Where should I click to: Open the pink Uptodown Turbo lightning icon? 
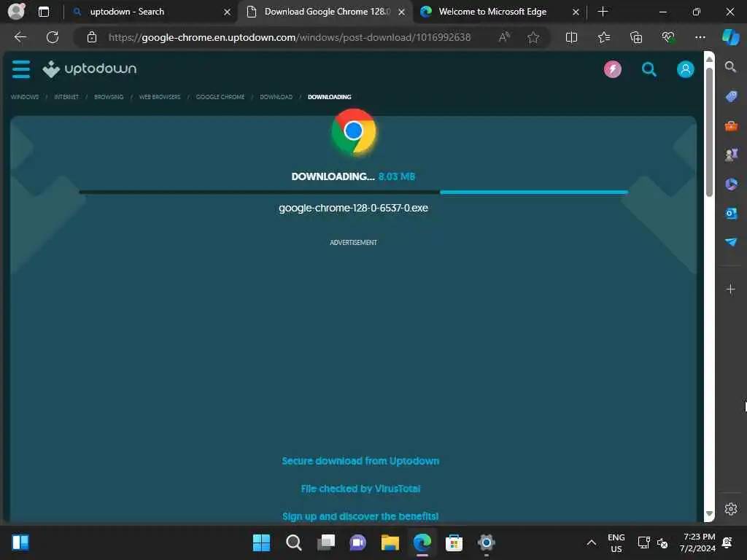pos(613,69)
